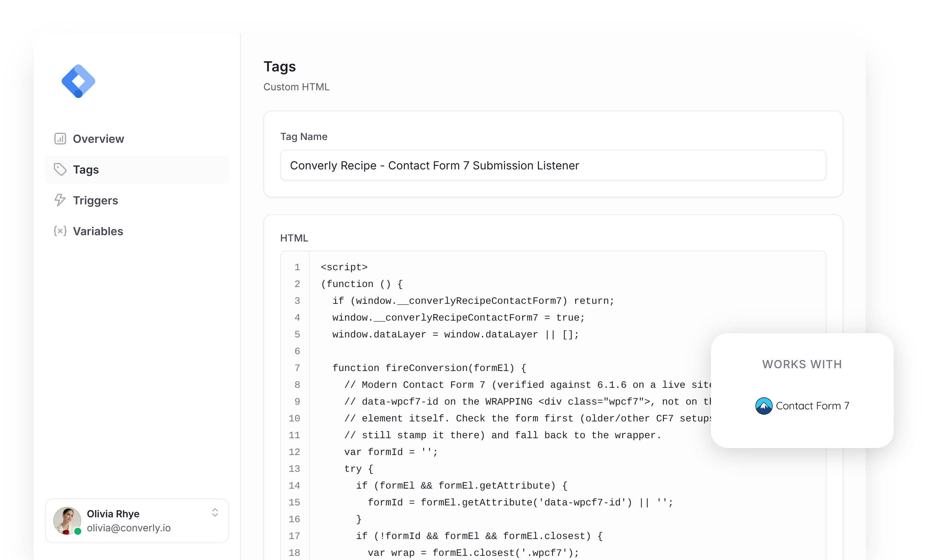Click line "formId = formEl.getAttribute('data-wpcf7-id')"
933x560 pixels.
coord(520,503)
